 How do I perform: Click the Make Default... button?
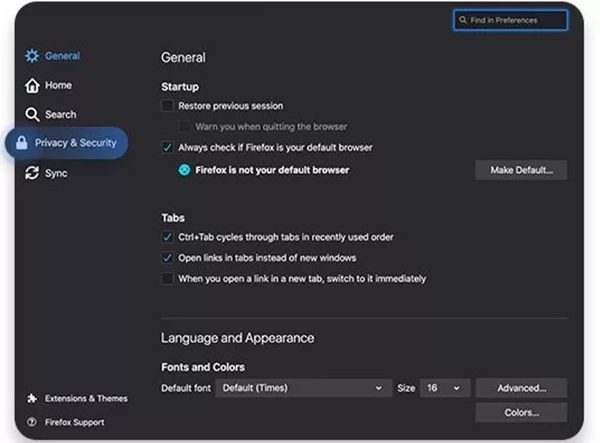[x=521, y=170]
